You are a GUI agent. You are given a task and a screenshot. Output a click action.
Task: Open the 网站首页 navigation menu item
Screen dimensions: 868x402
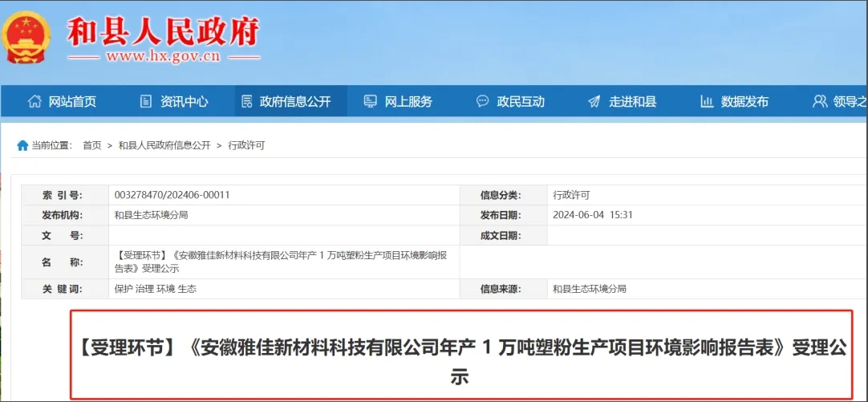(x=72, y=102)
